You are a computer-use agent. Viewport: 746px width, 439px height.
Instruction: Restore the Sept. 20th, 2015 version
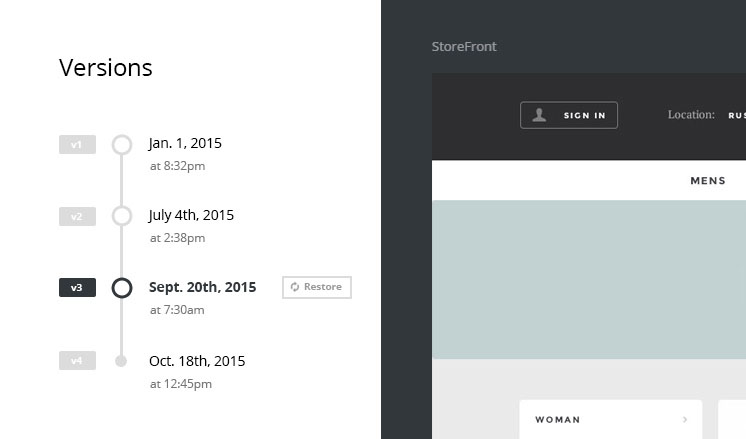point(317,287)
